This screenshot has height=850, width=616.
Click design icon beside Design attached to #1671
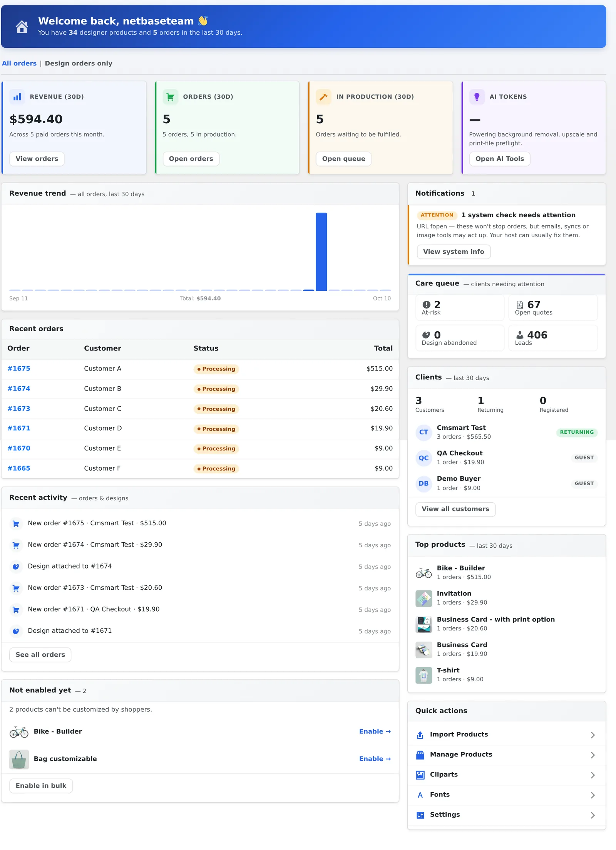(16, 631)
